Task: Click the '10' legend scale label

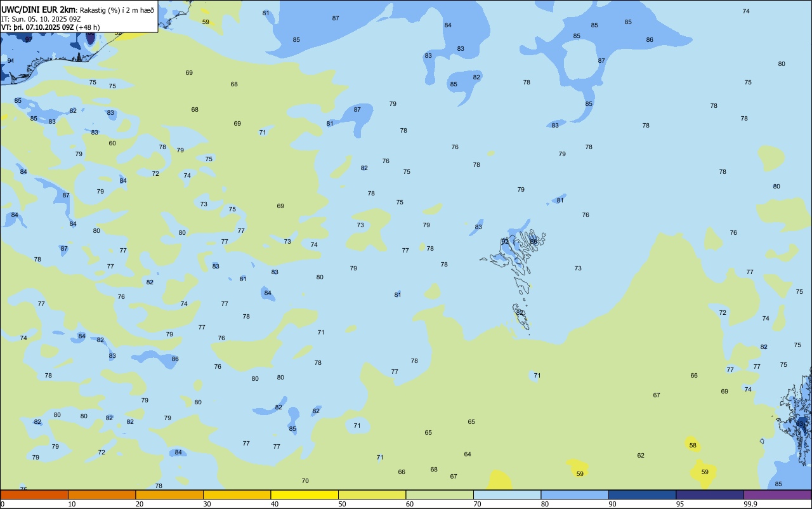Action: 72,504
